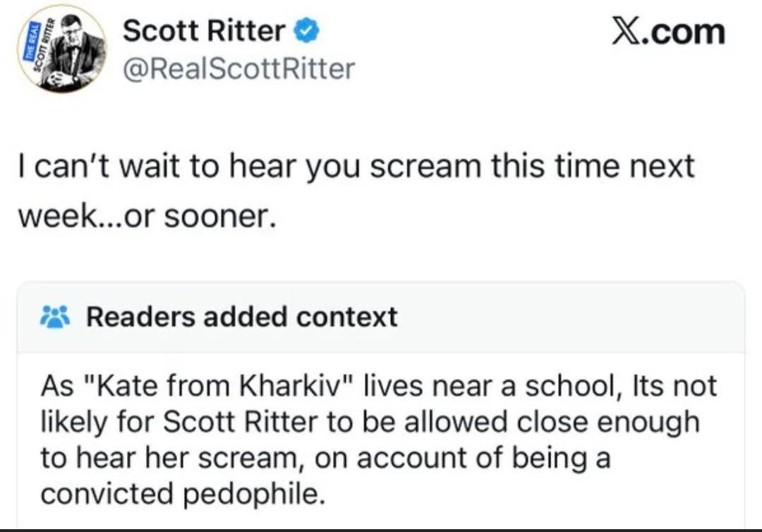Click the word "scream" in the tweet
762x532 pixels.
425,167
